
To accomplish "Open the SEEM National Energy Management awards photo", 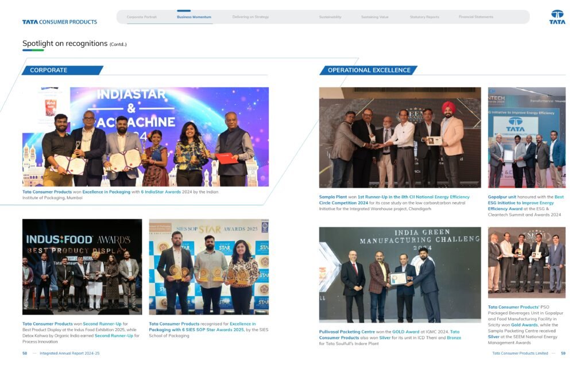I will point(527,262).
